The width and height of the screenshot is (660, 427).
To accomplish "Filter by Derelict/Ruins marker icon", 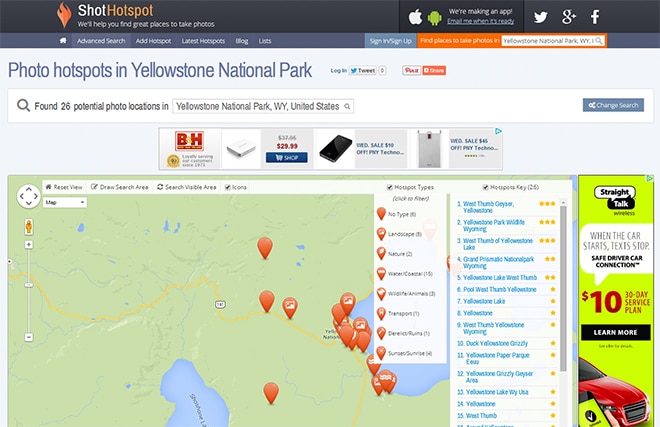I will (x=381, y=333).
